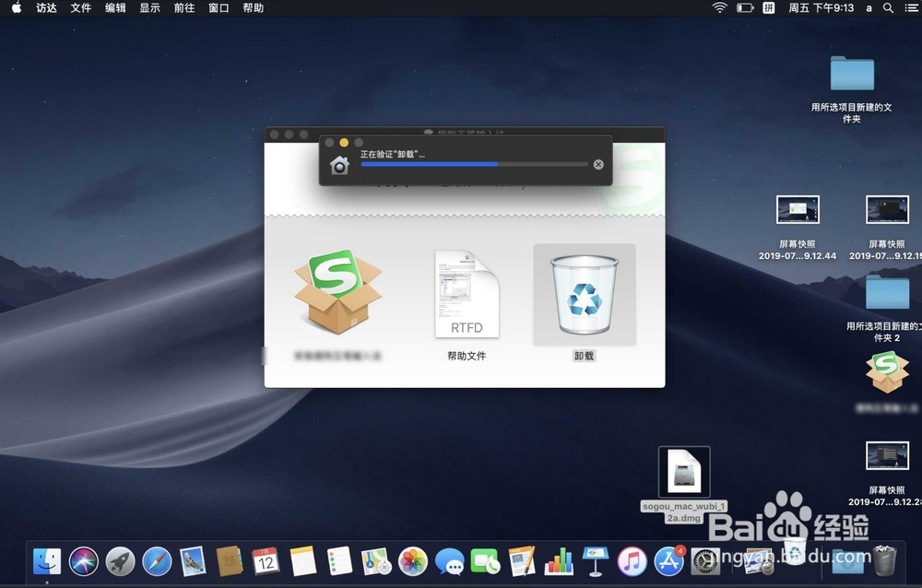This screenshot has height=588, width=922.
Task: Open App Store with badge 4 in the Dock
Action: point(669,561)
